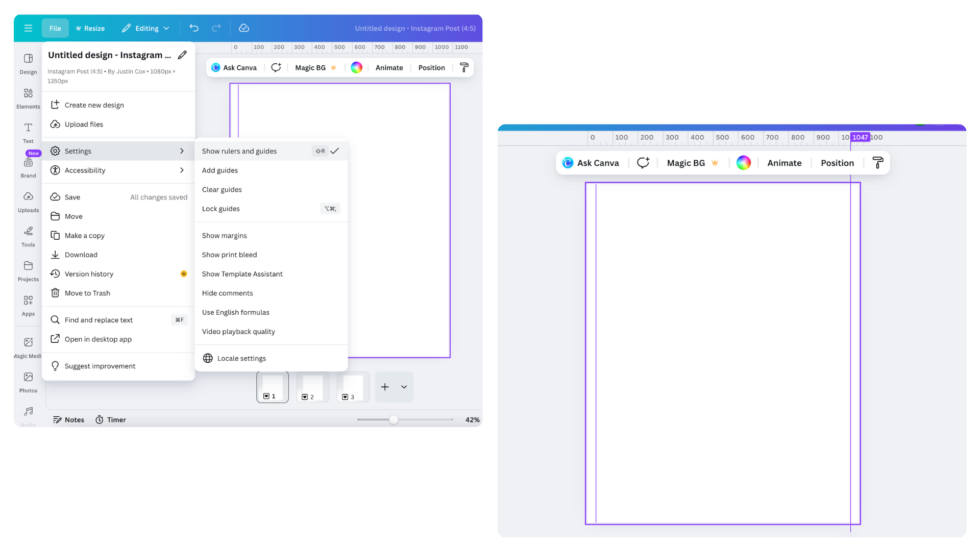Select Download from File menu
The width and height of the screenshot is (980, 551).
click(81, 255)
